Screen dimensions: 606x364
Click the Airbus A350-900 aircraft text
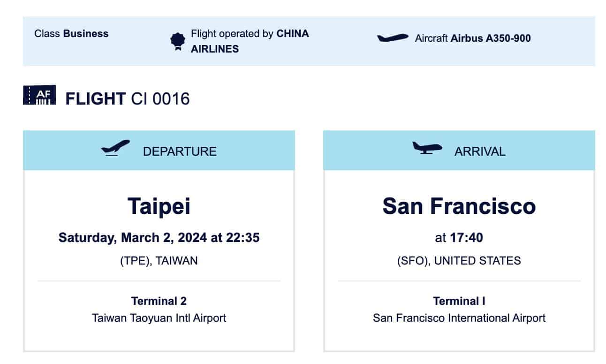point(491,38)
